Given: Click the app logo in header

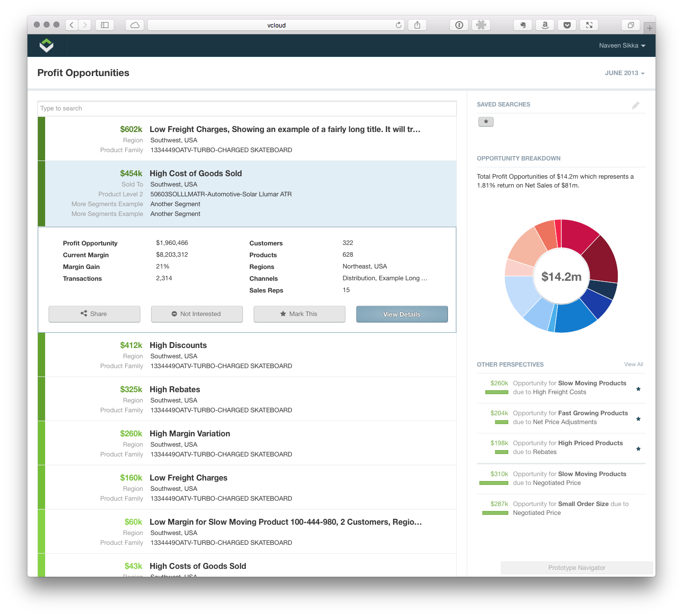Looking at the screenshot, I should (x=47, y=46).
